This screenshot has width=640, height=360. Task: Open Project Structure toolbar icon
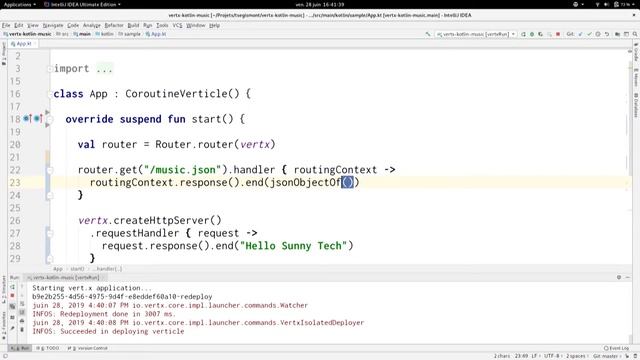[x=618, y=34]
